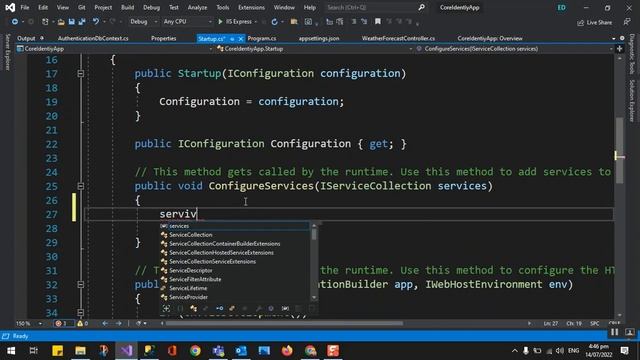Open the CoreIdentiyApp project dropdown

115,49
